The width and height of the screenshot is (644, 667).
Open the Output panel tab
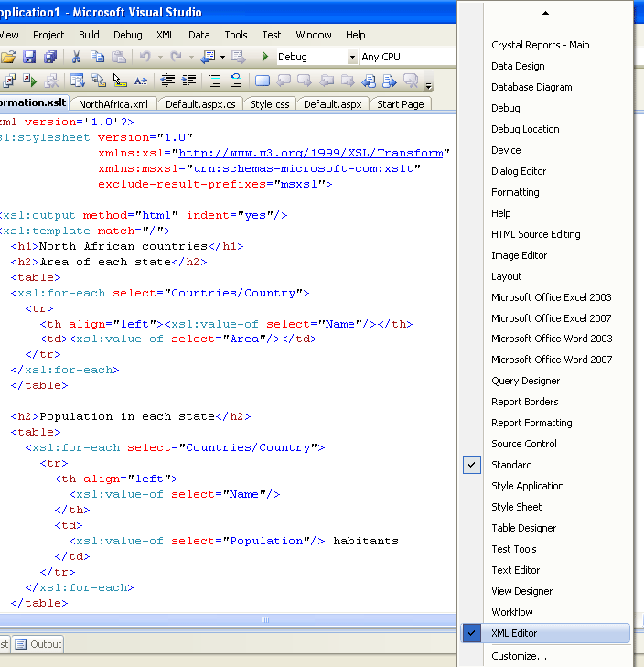pyautogui.click(x=38, y=644)
